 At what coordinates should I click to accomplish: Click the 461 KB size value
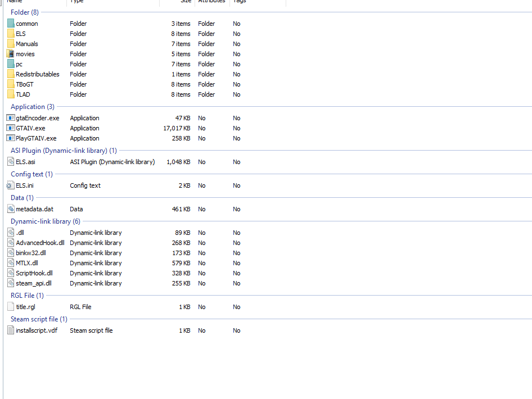[181, 209]
